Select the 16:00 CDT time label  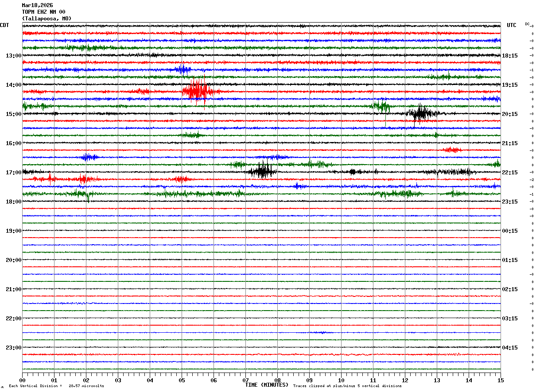pos(14,143)
